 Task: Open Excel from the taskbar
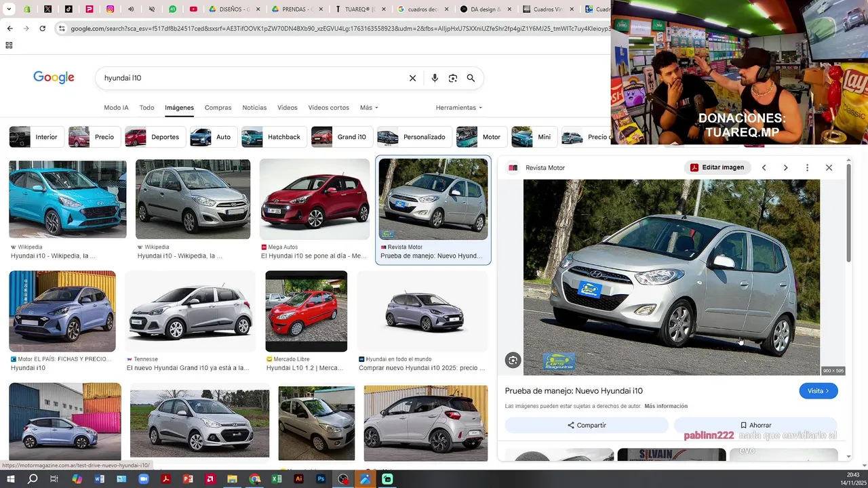277,479
